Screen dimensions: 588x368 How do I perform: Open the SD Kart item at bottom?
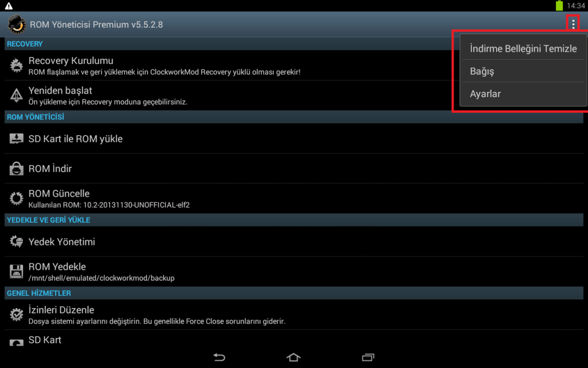click(293, 339)
